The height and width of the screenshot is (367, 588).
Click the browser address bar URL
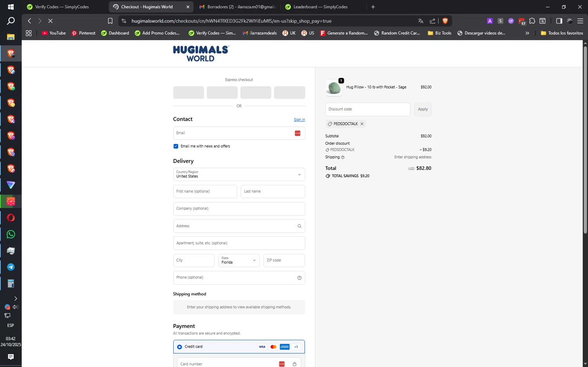point(231,21)
